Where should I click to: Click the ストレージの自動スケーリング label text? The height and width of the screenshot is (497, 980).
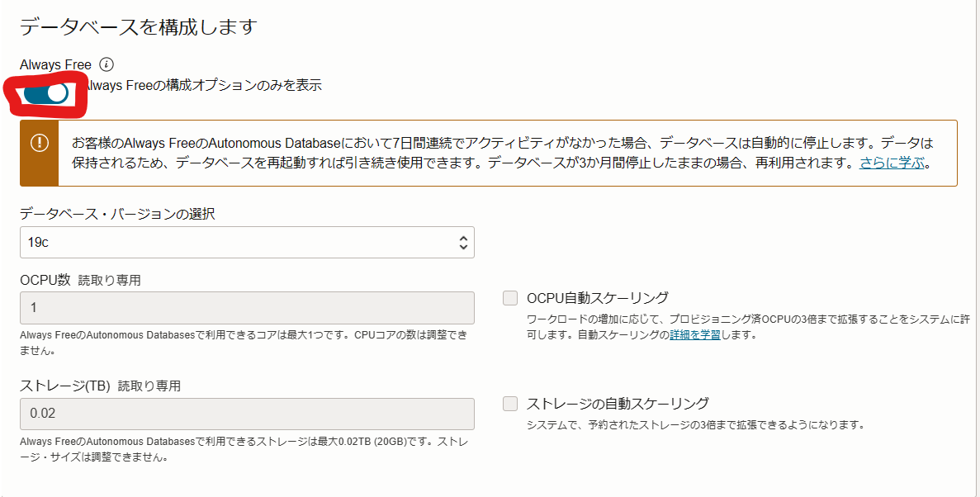click(x=618, y=404)
